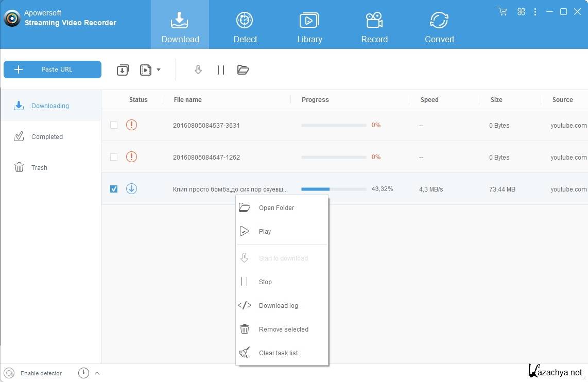Open the Library tab icon

click(x=309, y=21)
